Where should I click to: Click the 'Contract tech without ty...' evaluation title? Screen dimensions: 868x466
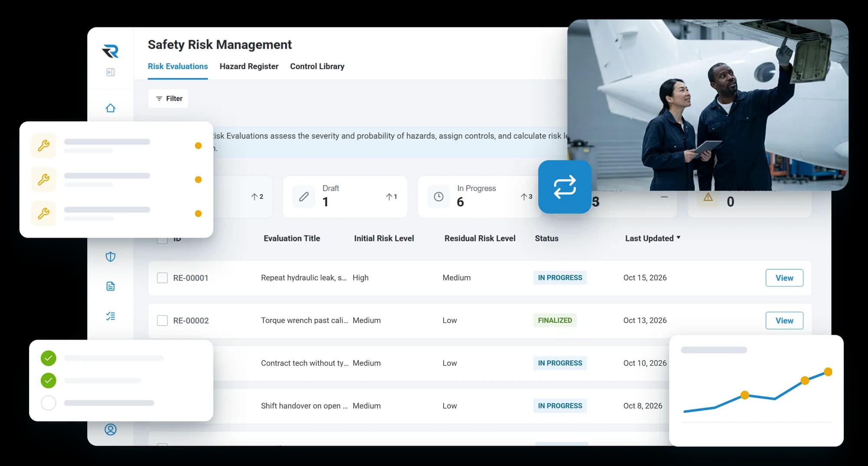[x=305, y=363]
